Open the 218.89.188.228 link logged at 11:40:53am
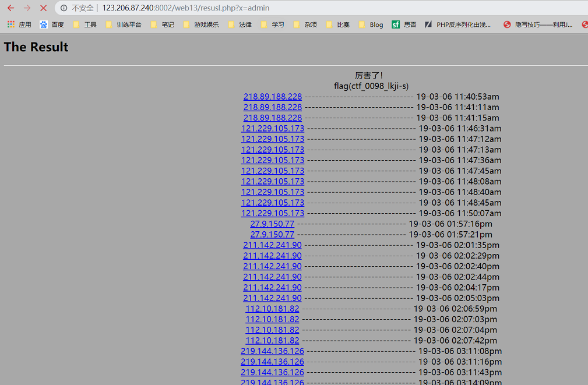Screen dimensions: 588x385 273,96
